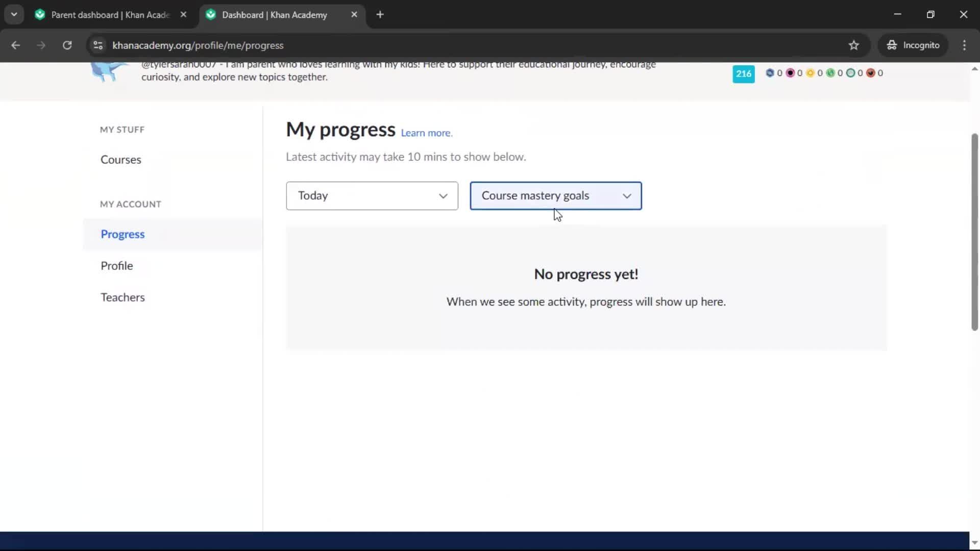Click the page vertical scrollbar thumb
980x551 pixels.
[x=974, y=232]
